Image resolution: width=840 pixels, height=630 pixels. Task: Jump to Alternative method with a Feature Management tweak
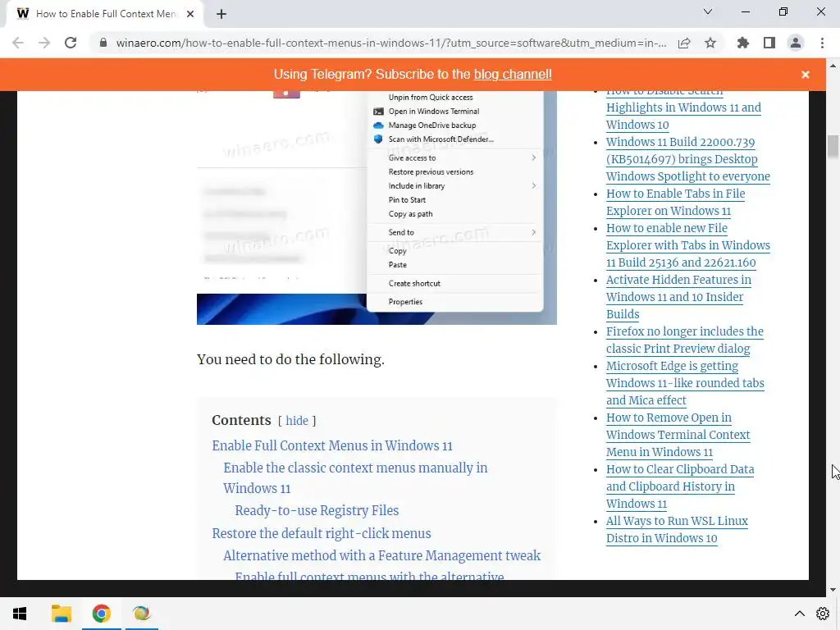(x=382, y=555)
